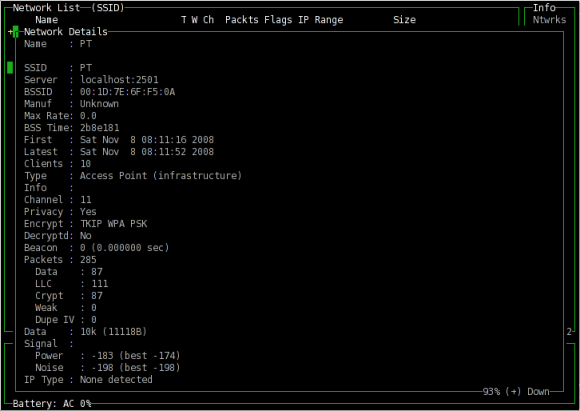The width and height of the screenshot is (580, 411).
Task: Click the '2' counter at right border
Action: (569, 332)
